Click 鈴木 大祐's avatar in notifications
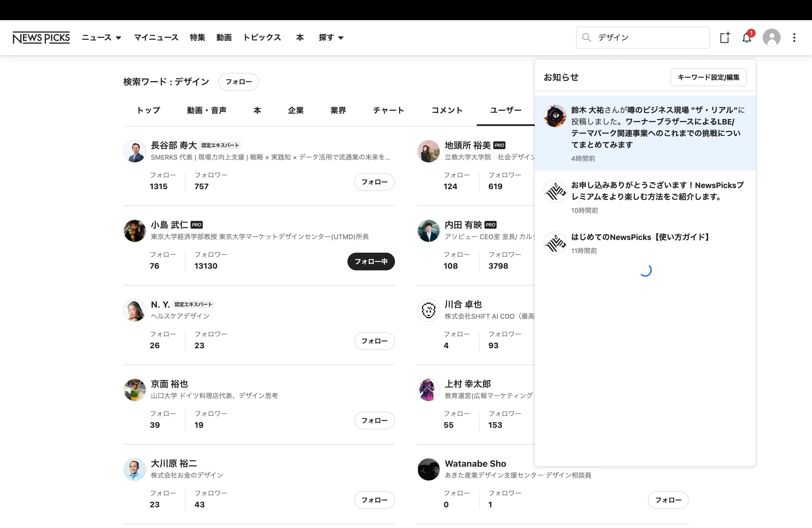Viewport: 812px width, 528px height. coord(555,116)
